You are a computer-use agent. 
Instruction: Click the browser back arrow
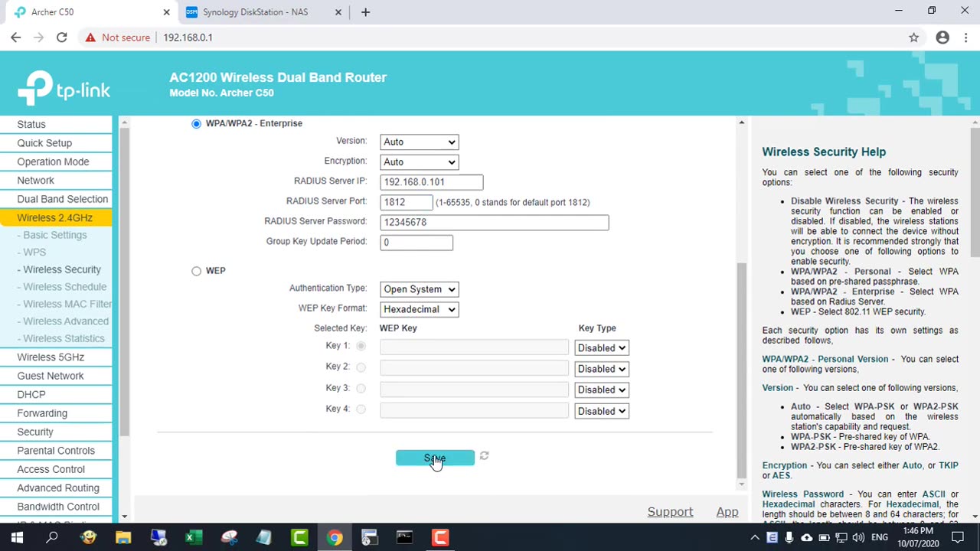16,37
